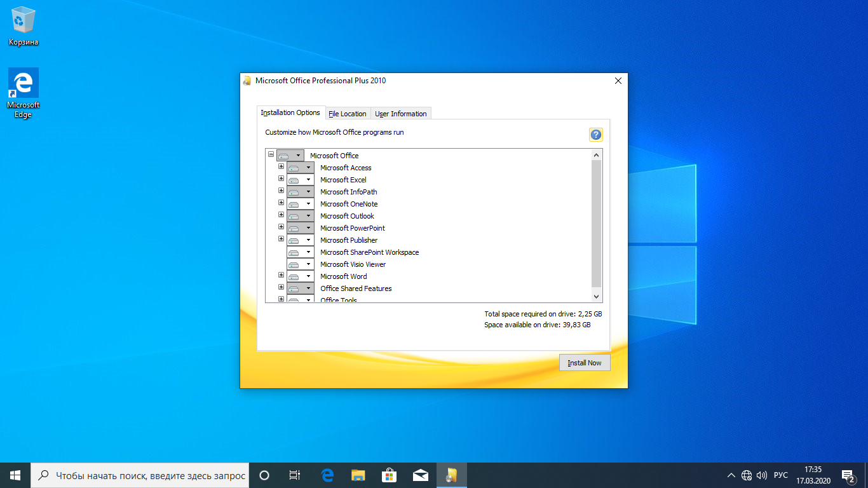The height and width of the screenshot is (488, 868).
Task: Open the Windows Start menu
Action: pyautogui.click(x=15, y=475)
